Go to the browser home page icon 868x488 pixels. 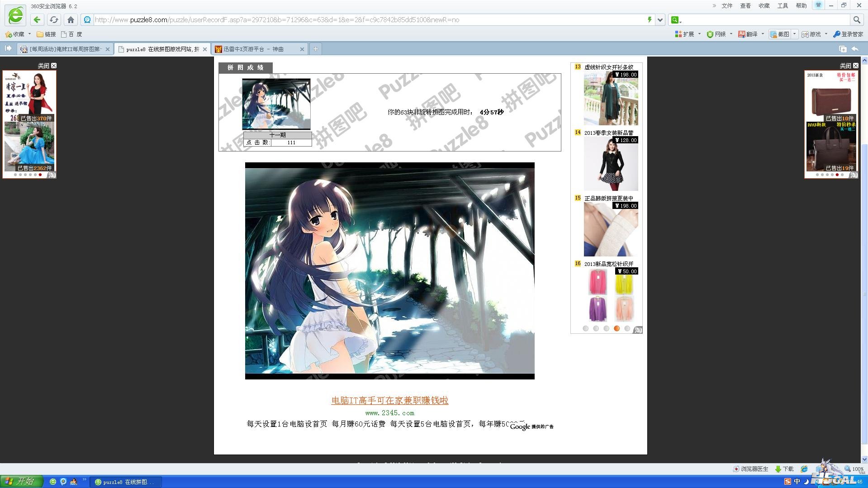tap(71, 20)
